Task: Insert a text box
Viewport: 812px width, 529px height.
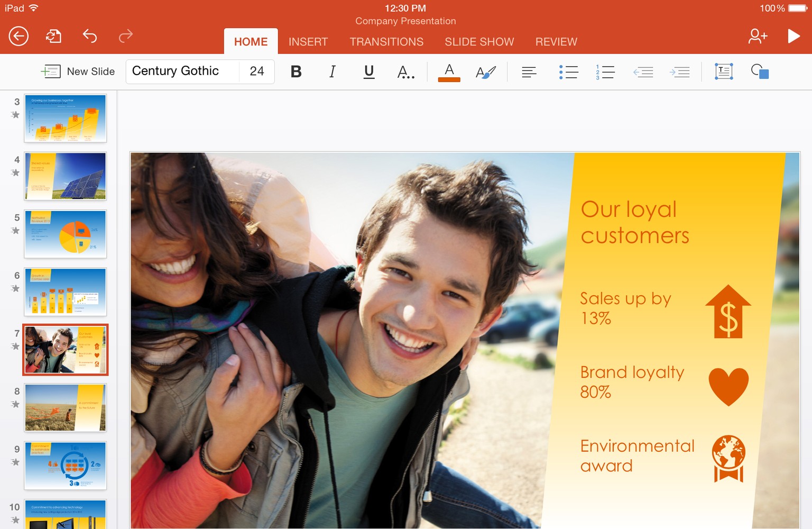Action: point(723,71)
